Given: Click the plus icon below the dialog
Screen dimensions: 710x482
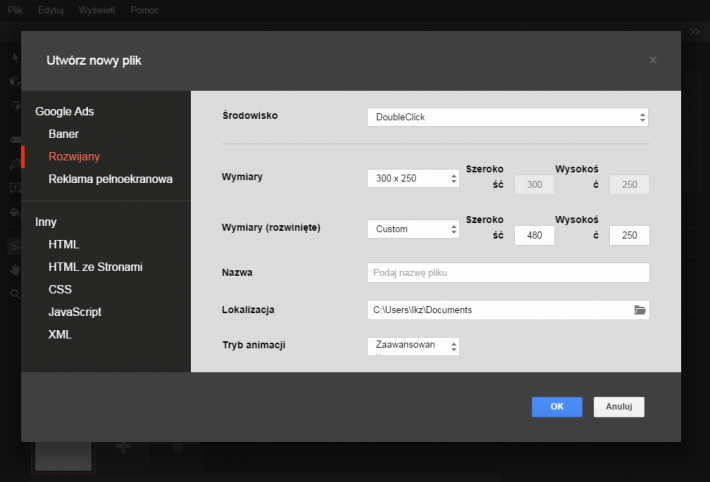Looking at the screenshot, I should tap(123, 448).
